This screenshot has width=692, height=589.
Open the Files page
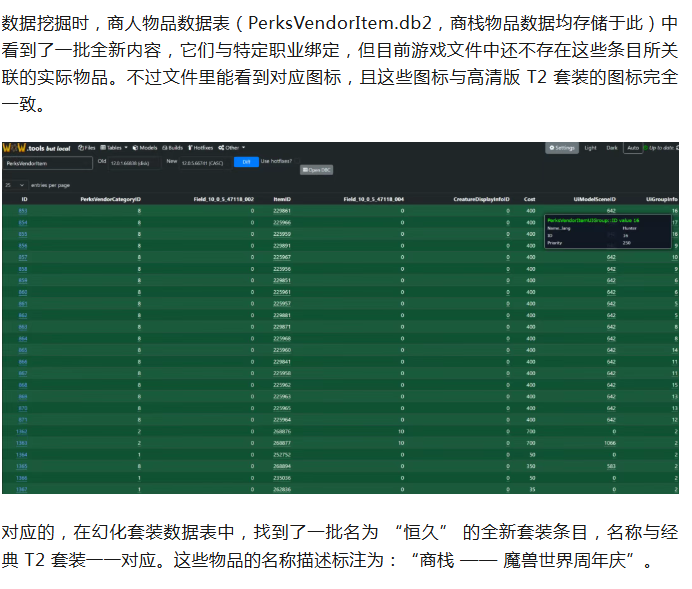tap(89, 148)
